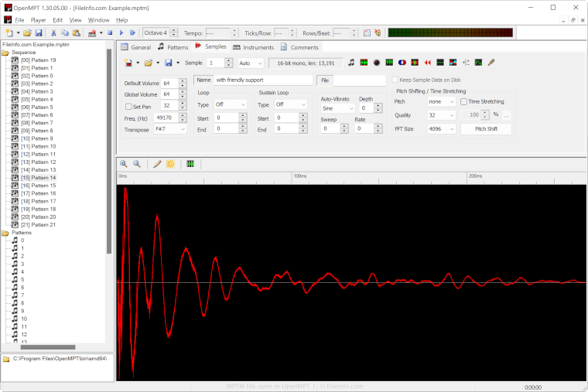Click the Pitch Shift button
Image resolution: width=588 pixels, height=392 pixels.
[x=485, y=129]
